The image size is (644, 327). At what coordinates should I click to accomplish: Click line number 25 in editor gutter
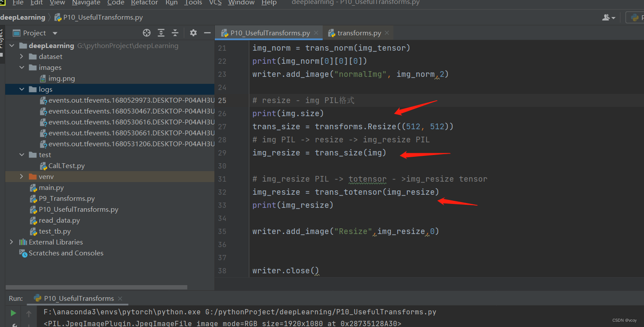[222, 100]
